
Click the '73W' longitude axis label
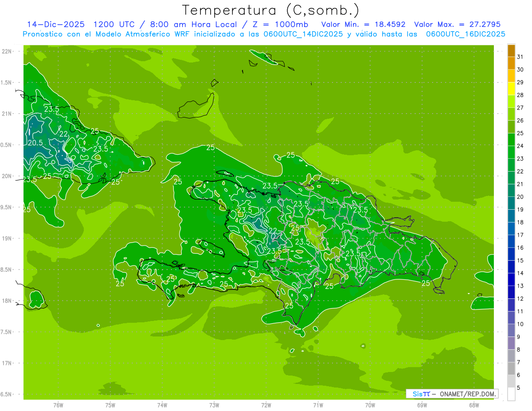(x=214, y=405)
